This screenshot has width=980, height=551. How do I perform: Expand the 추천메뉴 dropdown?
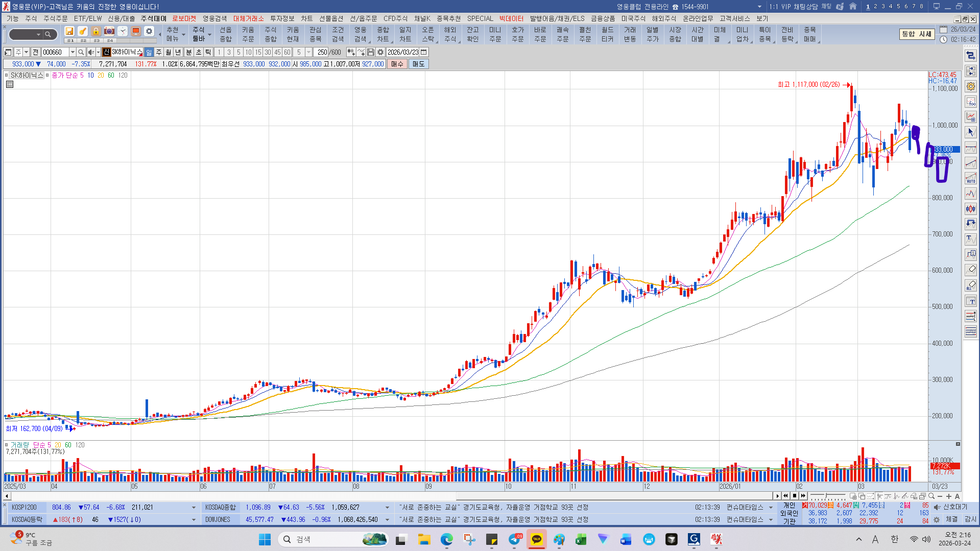point(183,35)
